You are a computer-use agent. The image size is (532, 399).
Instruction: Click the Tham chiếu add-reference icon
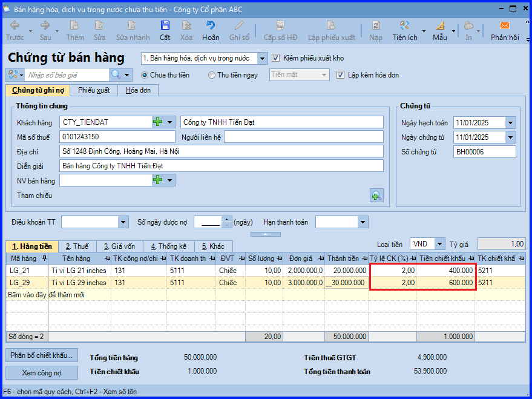(x=376, y=196)
